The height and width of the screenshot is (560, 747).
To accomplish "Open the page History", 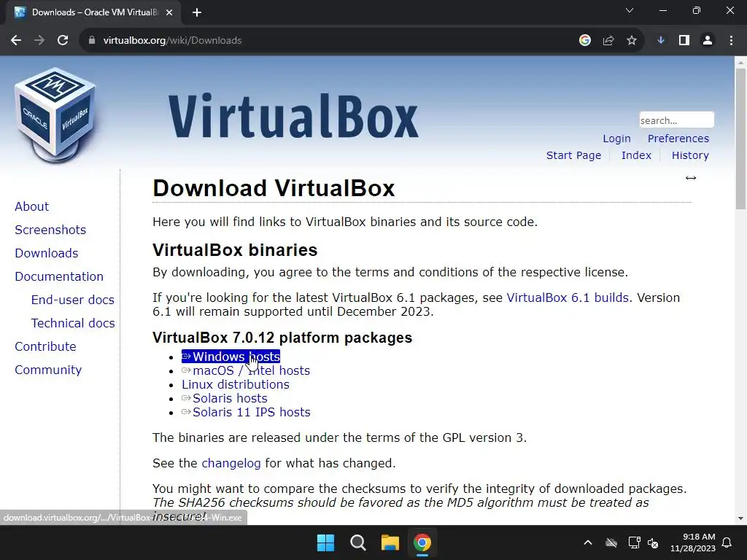I will (690, 155).
